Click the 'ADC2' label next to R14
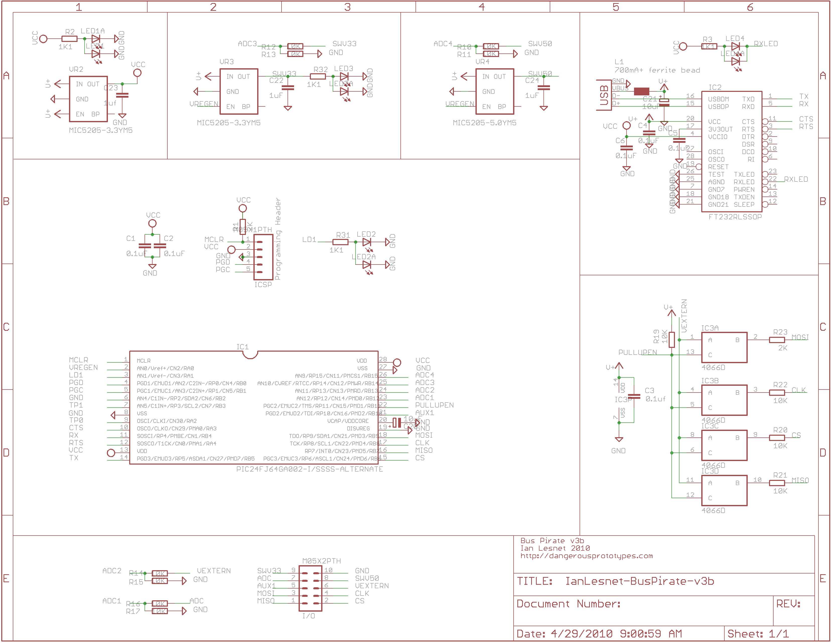831x644 pixels. [112, 570]
